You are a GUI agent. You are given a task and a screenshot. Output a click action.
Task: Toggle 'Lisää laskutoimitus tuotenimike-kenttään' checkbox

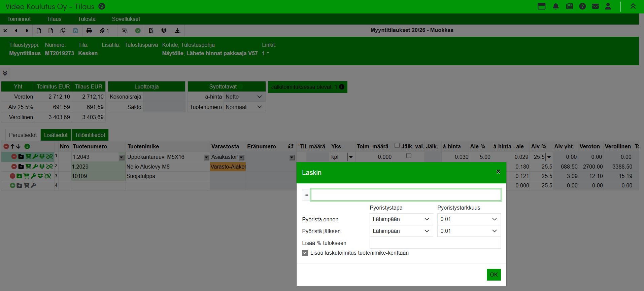click(305, 253)
